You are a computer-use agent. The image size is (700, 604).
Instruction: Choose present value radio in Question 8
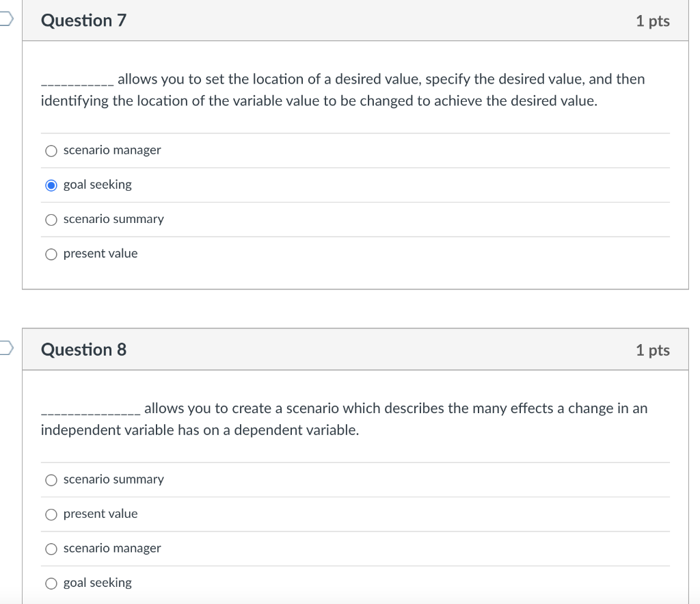point(51,514)
